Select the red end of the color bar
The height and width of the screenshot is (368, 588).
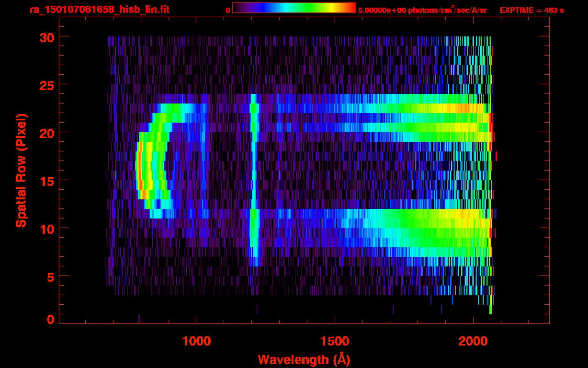(351, 8)
